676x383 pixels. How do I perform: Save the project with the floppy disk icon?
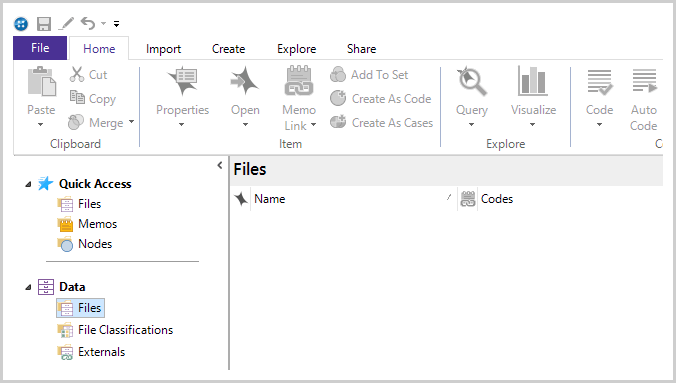[x=44, y=24]
